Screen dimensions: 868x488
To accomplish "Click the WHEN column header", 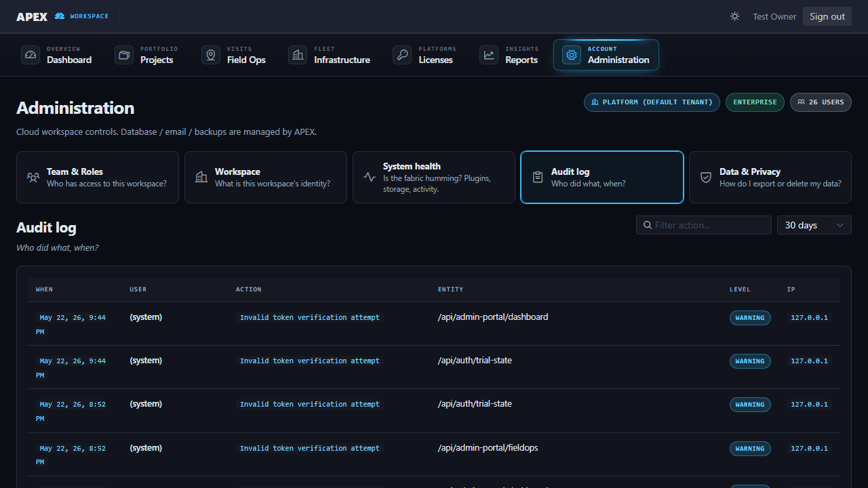I will pyautogui.click(x=44, y=289).
